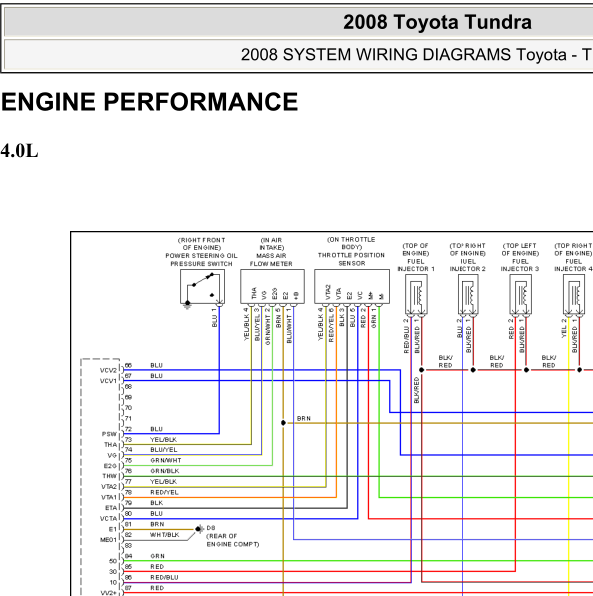Click the 'POWER STEERING OIL PRESSURE SWITCH' label
Viewport: 593px width, 596px height.
201,260
